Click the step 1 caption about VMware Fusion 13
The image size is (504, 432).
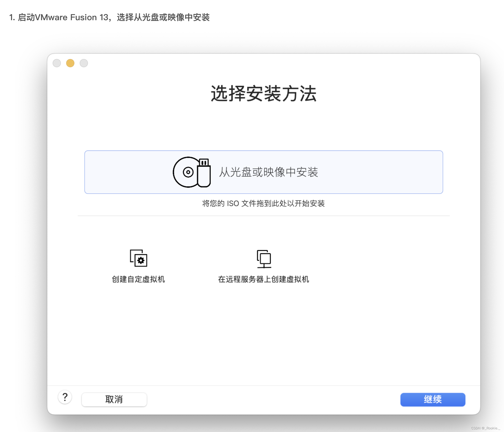[x=109, y=17]
